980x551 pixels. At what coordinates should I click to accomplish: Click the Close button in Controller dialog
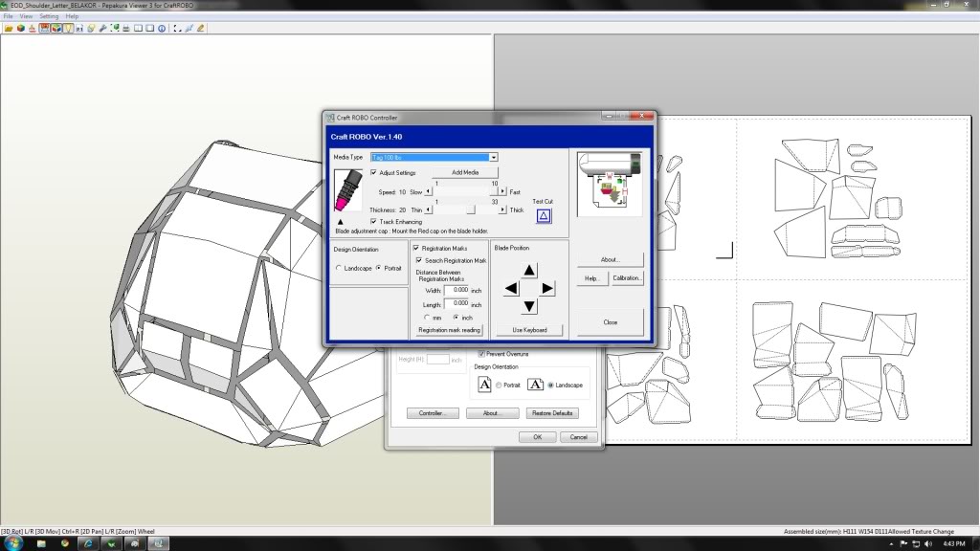click(x=610, y=322)
